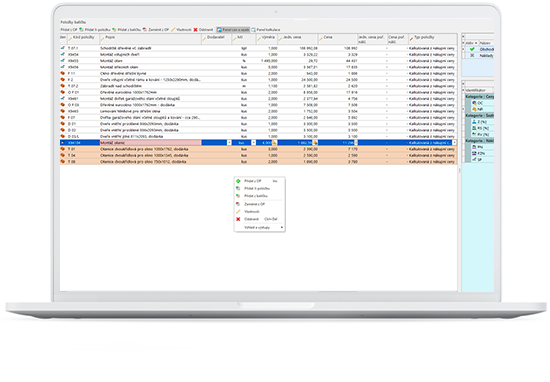The image size is (550, 382).
Task: Click the brick icon in row O F 01
Action: 63,92
